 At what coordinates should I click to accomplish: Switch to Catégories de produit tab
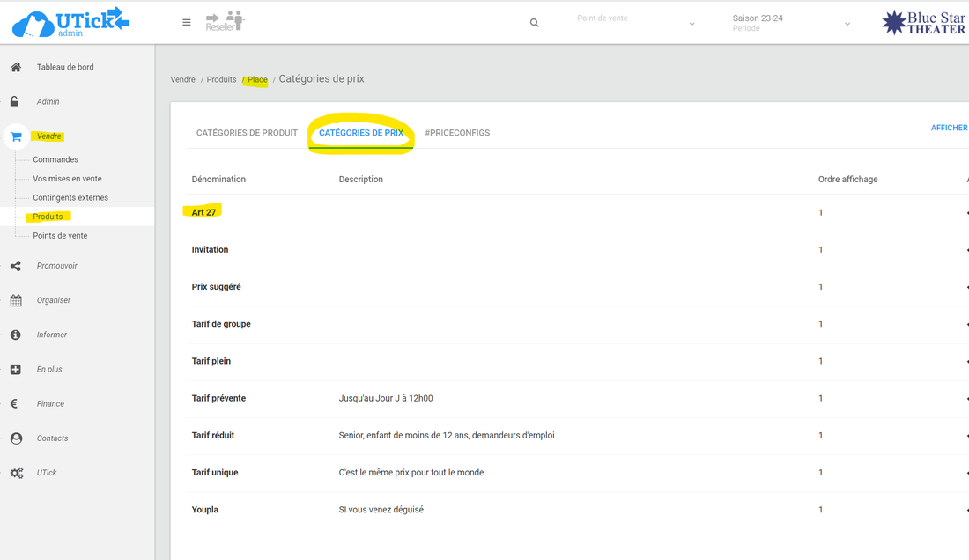(247, 133)
